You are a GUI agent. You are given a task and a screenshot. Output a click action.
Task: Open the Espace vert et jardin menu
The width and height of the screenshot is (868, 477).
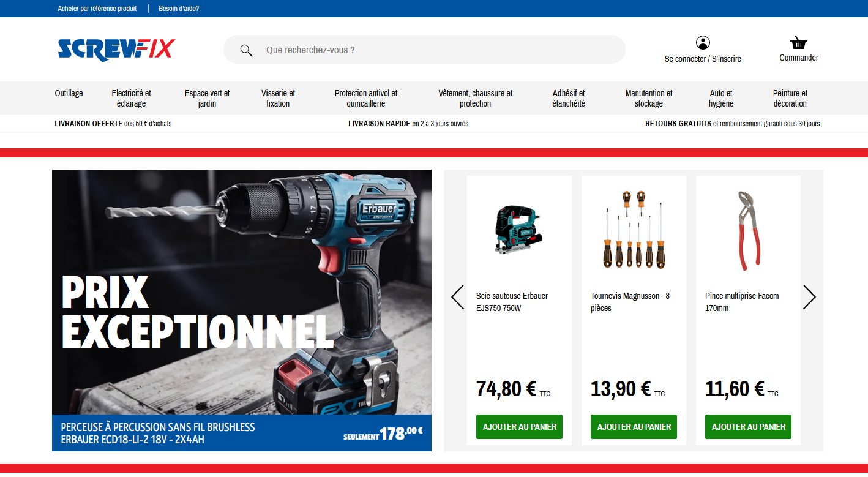tap(206, 98)
